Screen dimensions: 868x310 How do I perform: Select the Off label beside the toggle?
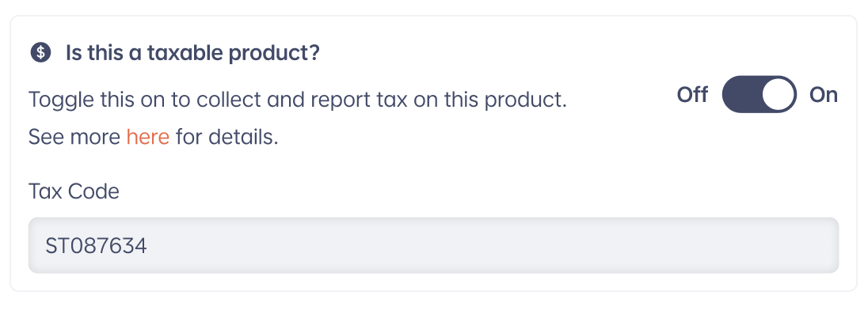tap(692, 95)
